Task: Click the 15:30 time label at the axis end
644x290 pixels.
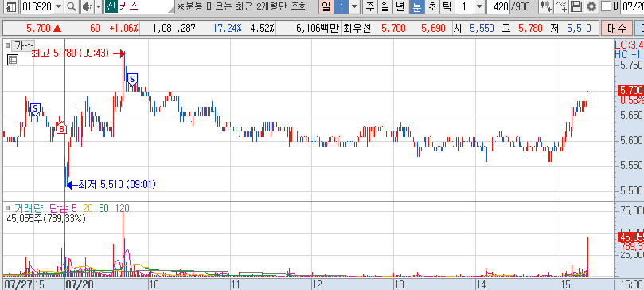Action: coord(633,284)
